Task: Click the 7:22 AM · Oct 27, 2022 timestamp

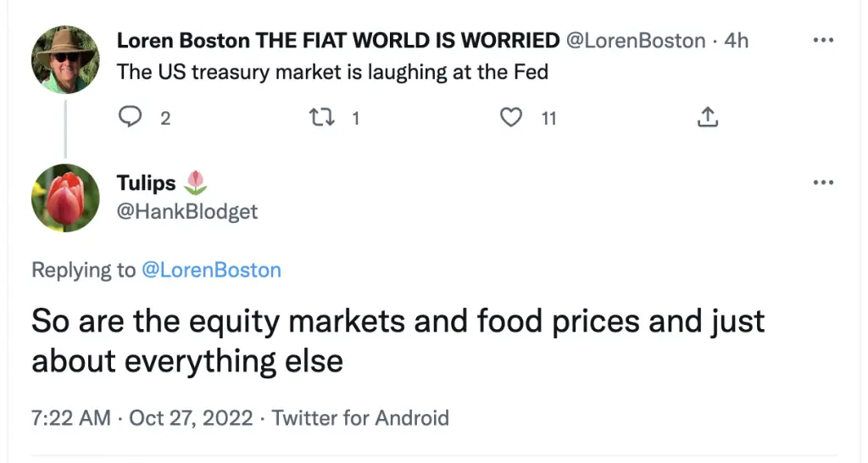Action: click(x=142, y=418)
